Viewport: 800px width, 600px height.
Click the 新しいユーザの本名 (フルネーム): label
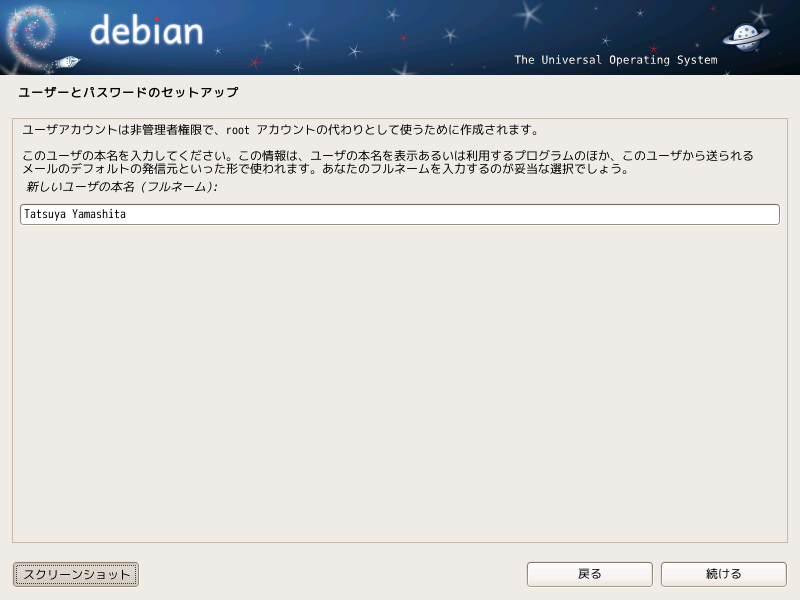pos(122,187)
